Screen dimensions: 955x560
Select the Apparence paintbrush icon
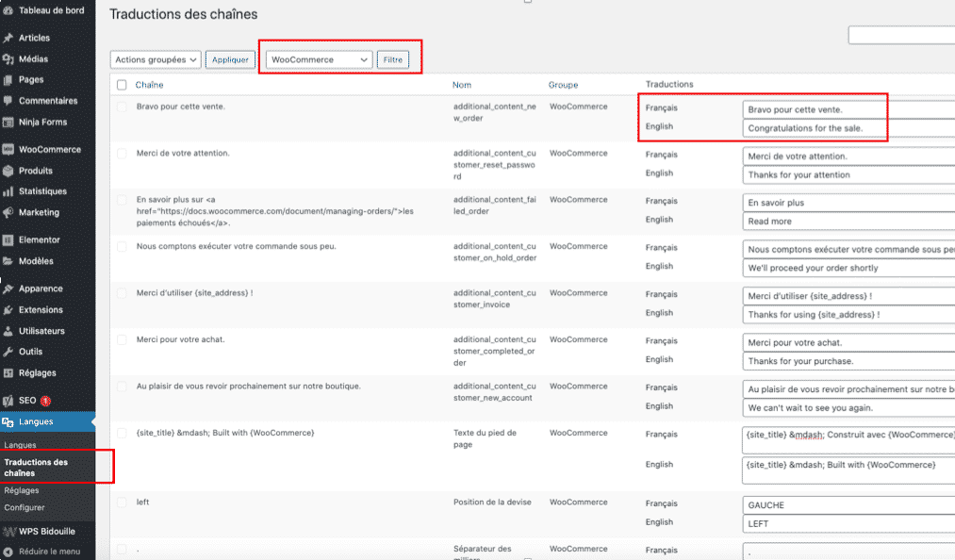[x=9, y=288]
